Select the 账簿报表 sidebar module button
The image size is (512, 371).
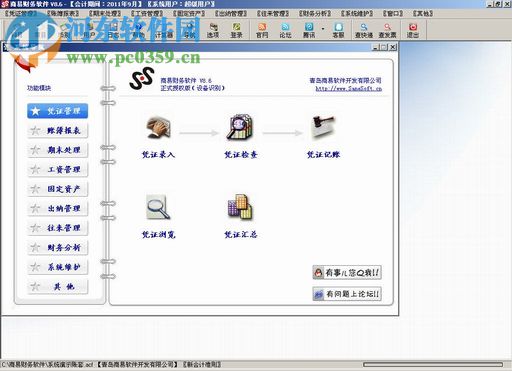[x=57, y=130]
